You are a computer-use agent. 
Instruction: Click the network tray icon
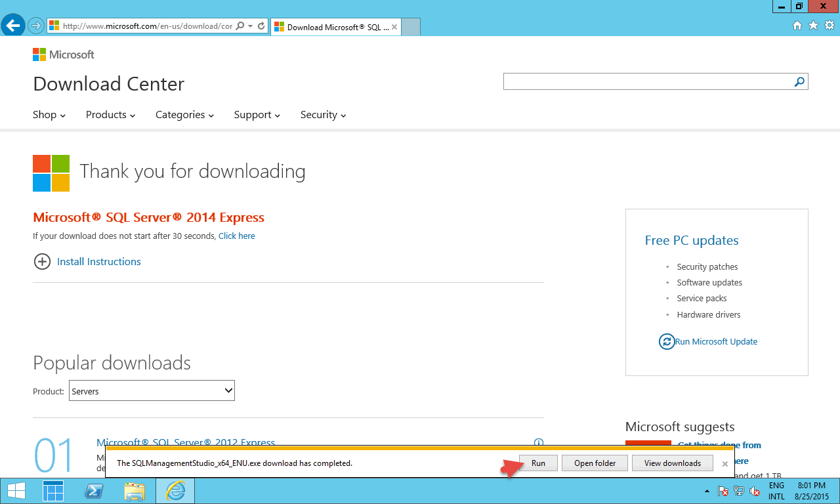739,491
